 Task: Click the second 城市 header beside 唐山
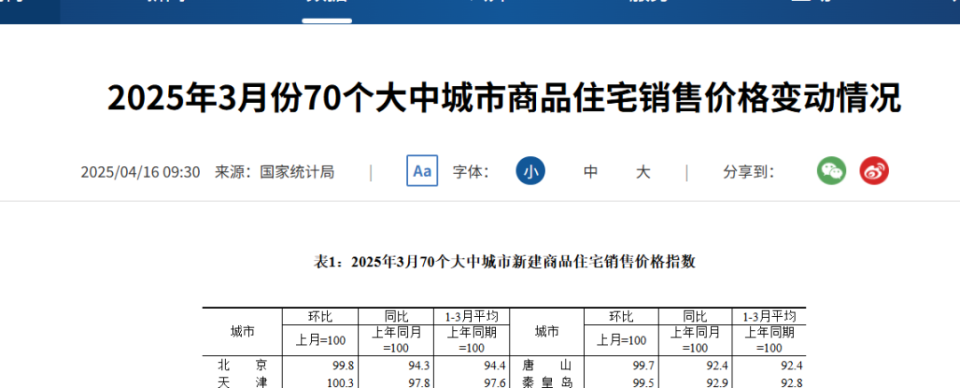547,331
